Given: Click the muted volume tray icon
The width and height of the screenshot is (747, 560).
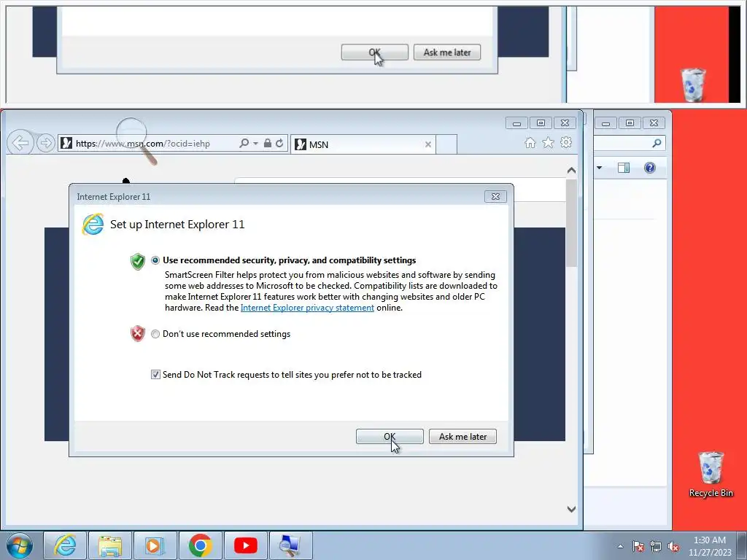Looking at the screenshot, I should (673, 546).
